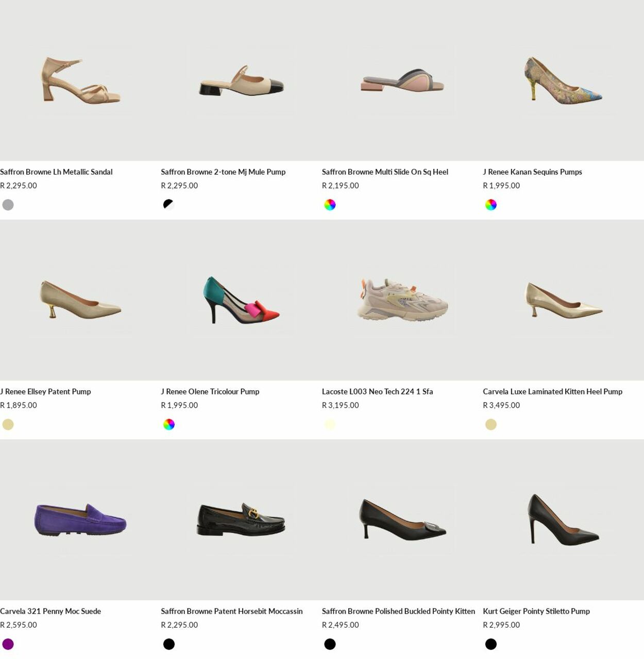Click price R 2,295.00 of 2-tone Mj Mule Pump

click(179, 186)
